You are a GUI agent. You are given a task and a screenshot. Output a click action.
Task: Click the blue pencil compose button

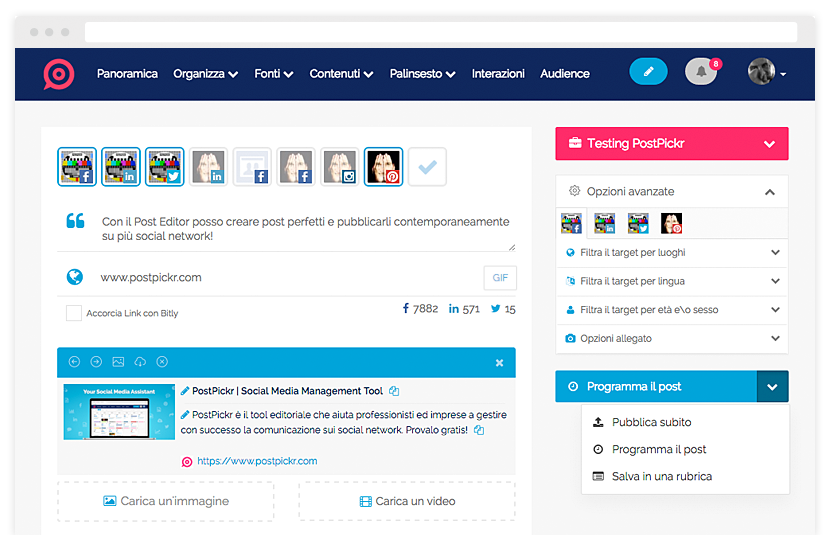[x=648, y=71]
